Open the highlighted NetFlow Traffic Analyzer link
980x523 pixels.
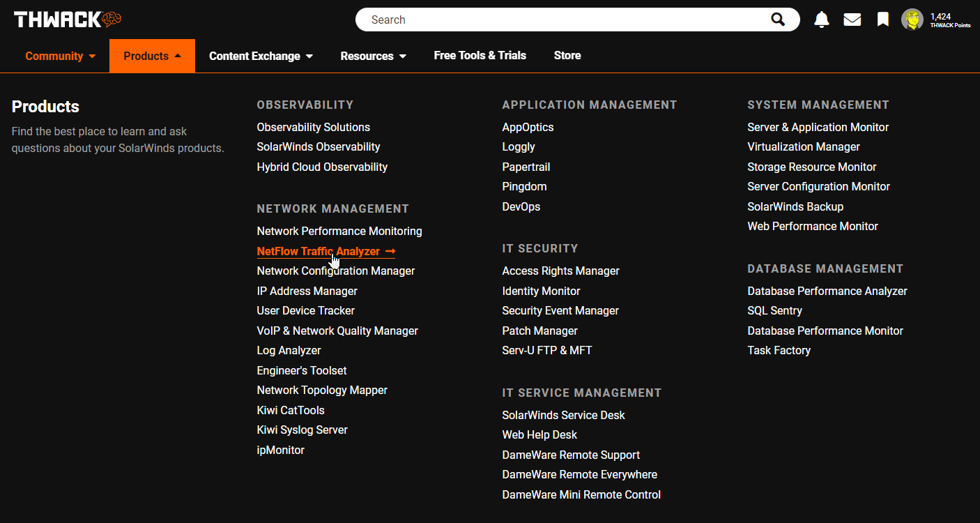click(x=326, y=251)
